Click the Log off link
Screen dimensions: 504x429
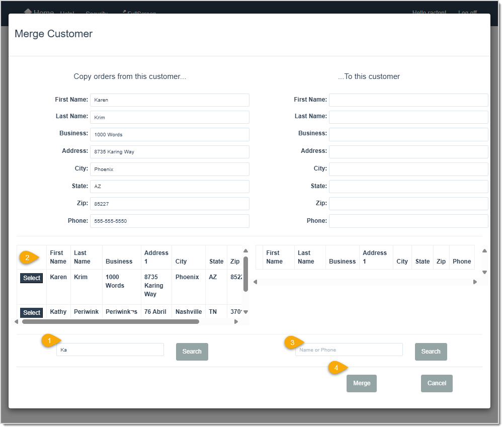[x=467, y=12]
